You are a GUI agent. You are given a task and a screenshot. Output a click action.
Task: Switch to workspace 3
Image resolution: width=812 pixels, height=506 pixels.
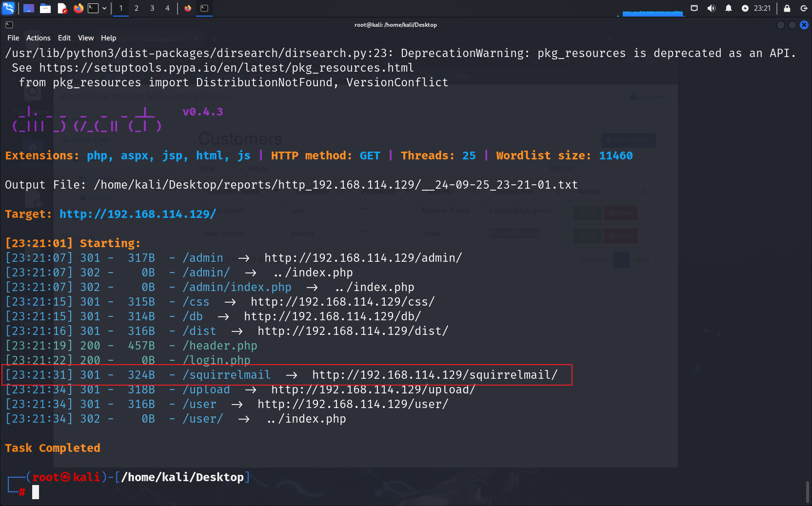tap(152, 8)
